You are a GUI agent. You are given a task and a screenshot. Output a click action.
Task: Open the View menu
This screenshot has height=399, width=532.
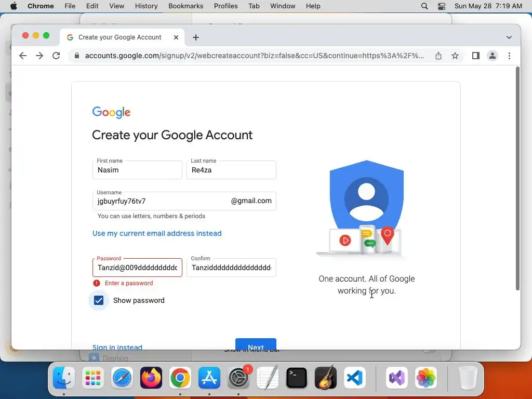pyautogui.click(x=116, y=6)
